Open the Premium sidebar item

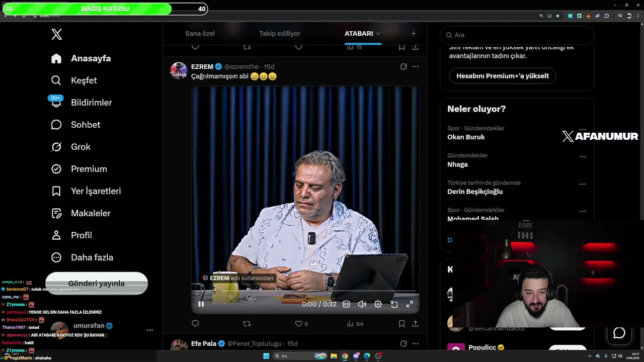[x=79, y=169]
